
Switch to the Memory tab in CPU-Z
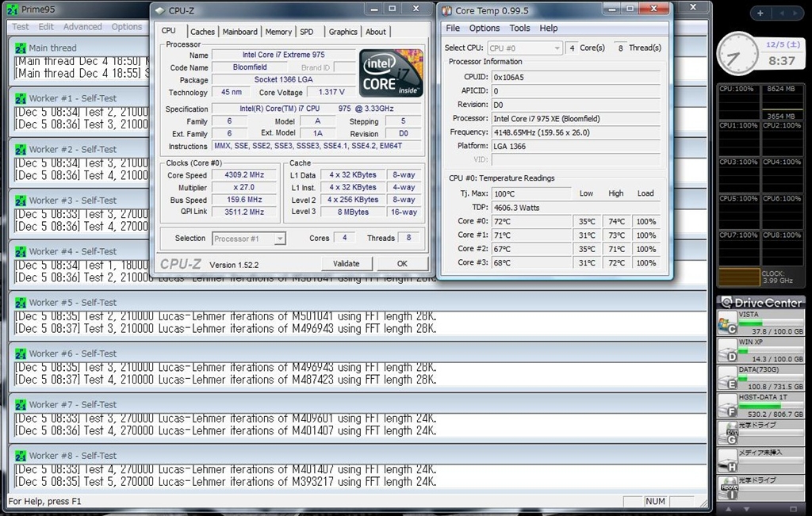(278, 32)
